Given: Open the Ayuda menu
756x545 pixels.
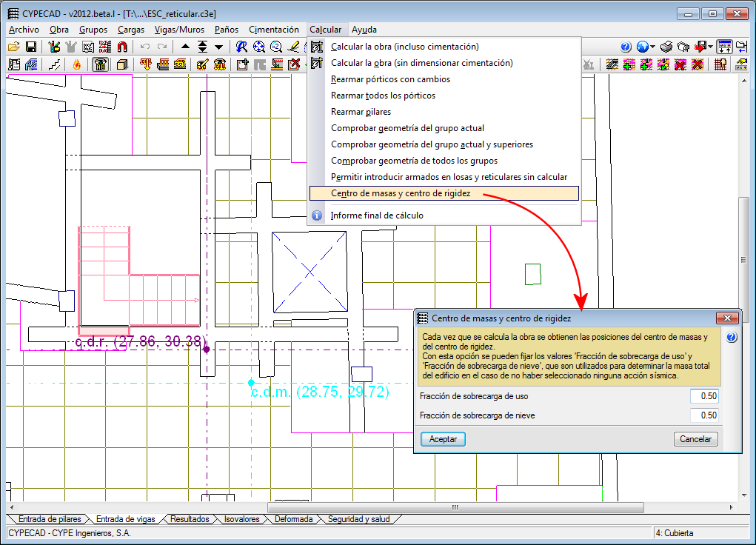Looking at the screenshot, I should coord(364,30).
